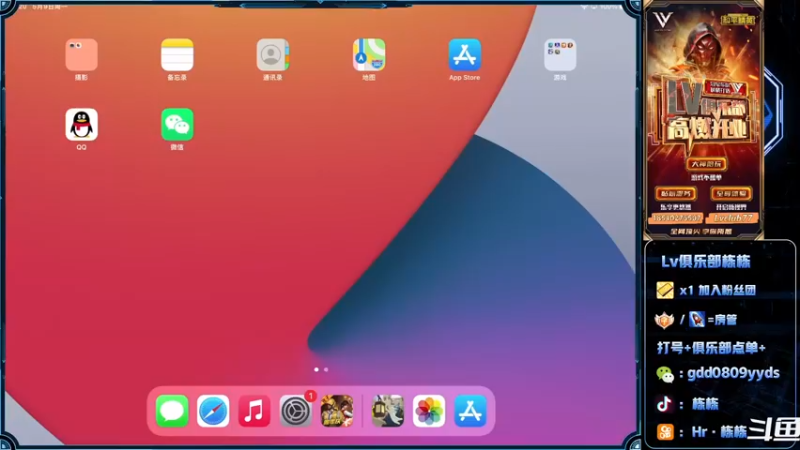Click the 加入粉丝团 fan club text
Screen dimensions: 800x450
(x=727, y=290)
